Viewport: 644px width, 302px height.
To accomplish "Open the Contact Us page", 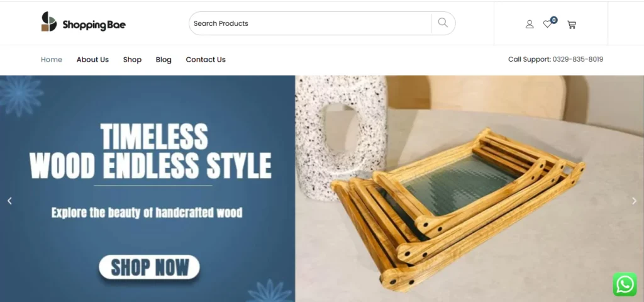I will pos(206,60).
